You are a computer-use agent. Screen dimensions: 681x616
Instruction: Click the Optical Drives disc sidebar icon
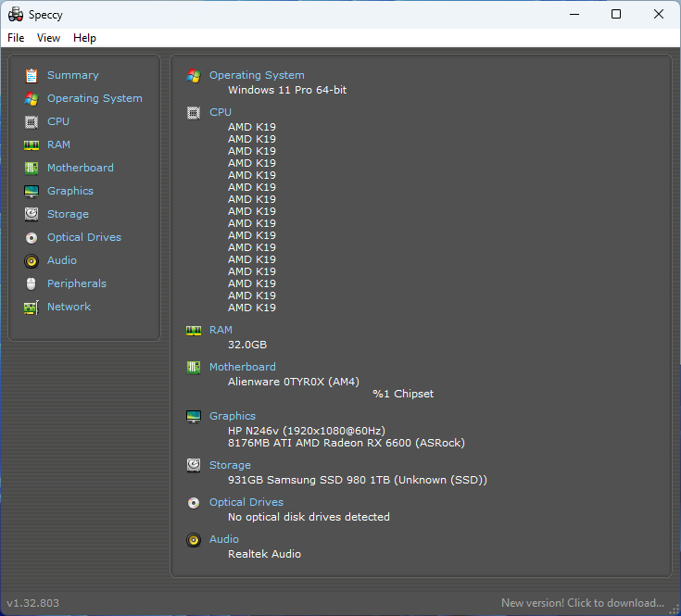point(32,237)
